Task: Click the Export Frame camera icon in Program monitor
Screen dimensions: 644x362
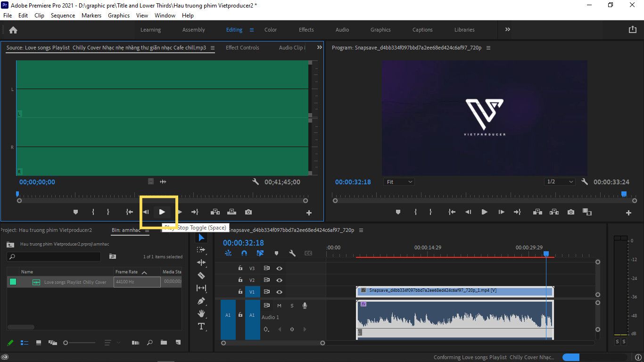Action: [x=571, y=212]
